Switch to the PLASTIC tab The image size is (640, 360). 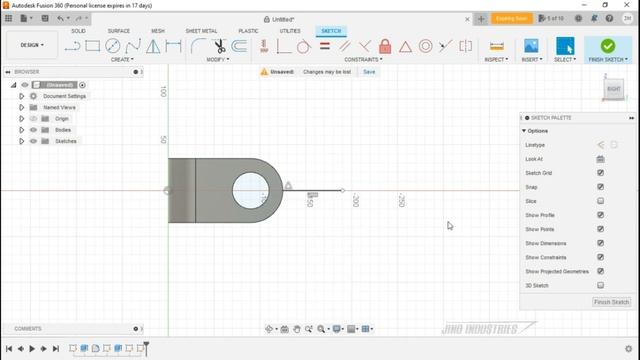point(248,31)
